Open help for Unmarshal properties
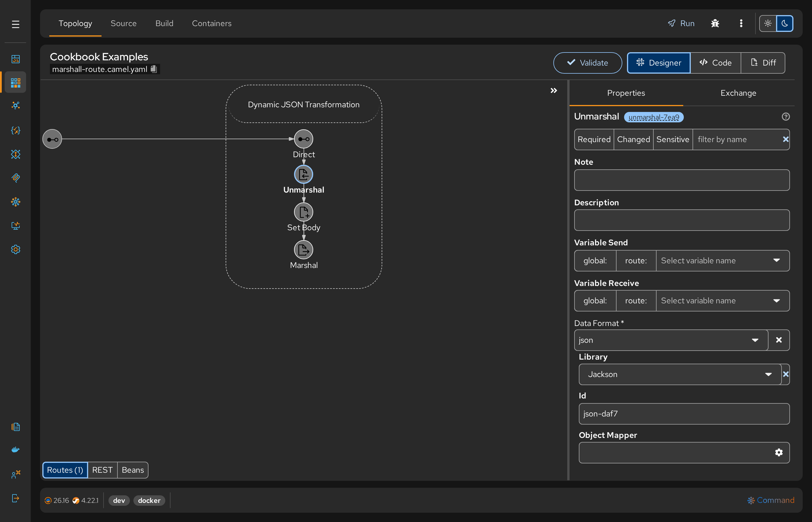Image resolution: width=812 pixels, height=522 pixels. [786, 117]
